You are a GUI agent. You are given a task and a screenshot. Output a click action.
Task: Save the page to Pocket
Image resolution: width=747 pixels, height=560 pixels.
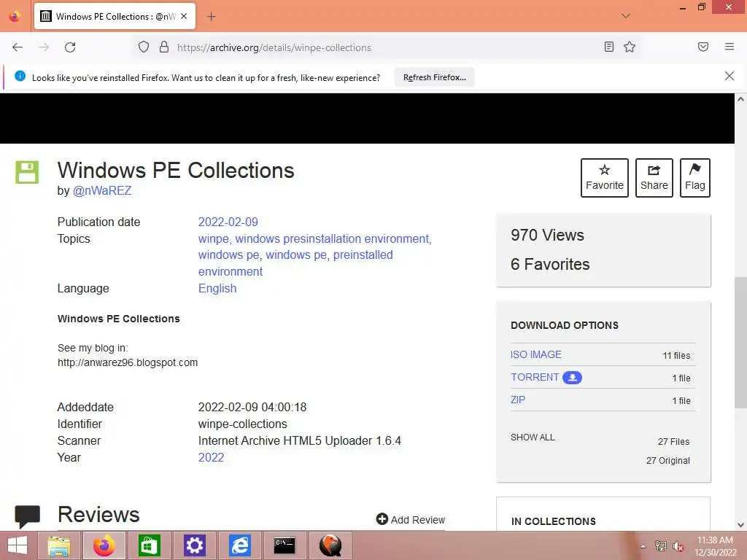703,47
